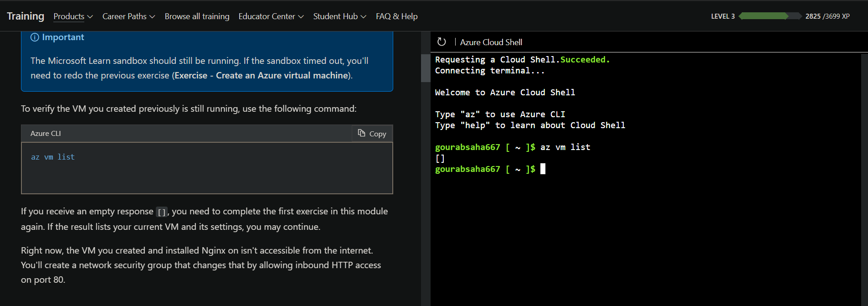Click the Welcome to Azure Cloud Shell line

click(x=505, y=93)
